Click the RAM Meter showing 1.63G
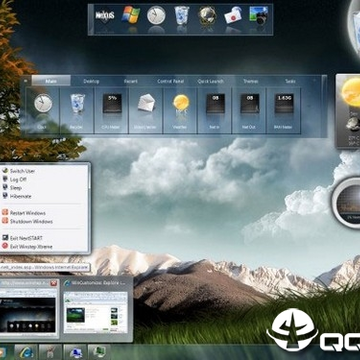Screen dimensions: 360x360 pos(284,104)
